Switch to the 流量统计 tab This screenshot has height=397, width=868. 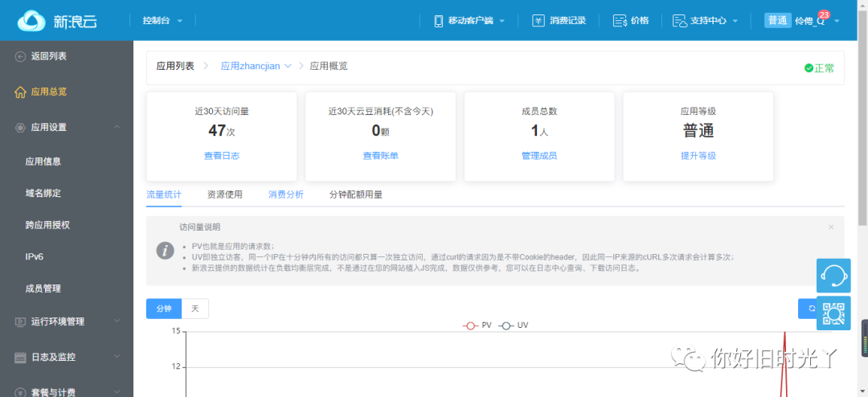[x=164, y=195]
